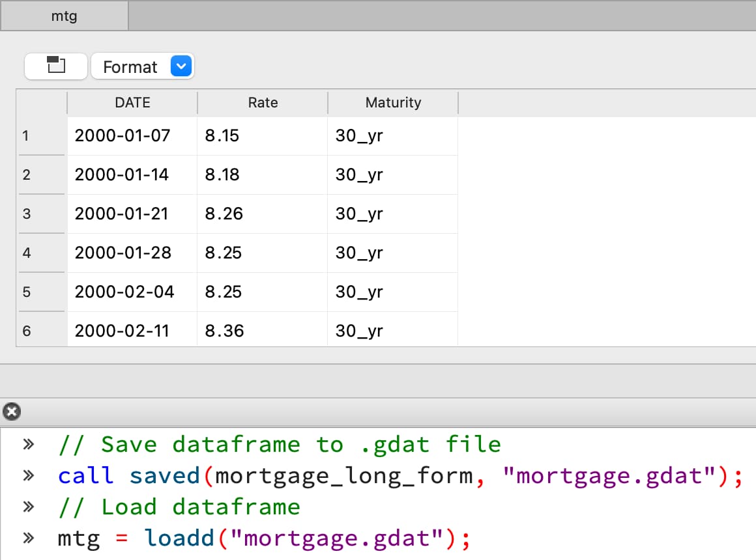This screenshot has width=756, height=560.
Task: Click the window layout icon button
Action: click(56, 66)
